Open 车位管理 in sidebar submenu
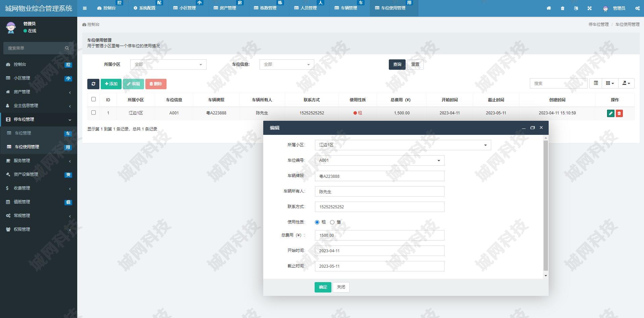Screen dimensions: 644x318 39,133
